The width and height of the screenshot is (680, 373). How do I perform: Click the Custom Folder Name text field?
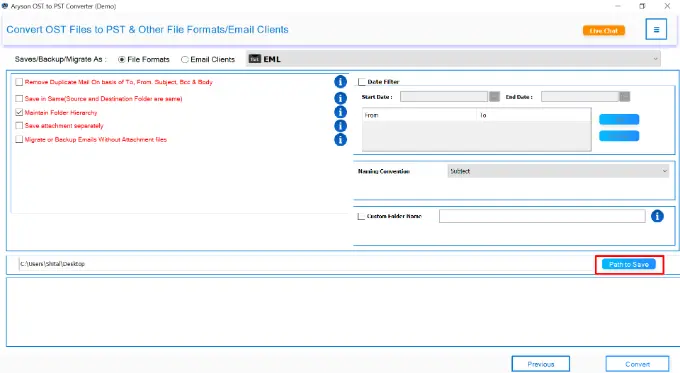pos(542,216)
